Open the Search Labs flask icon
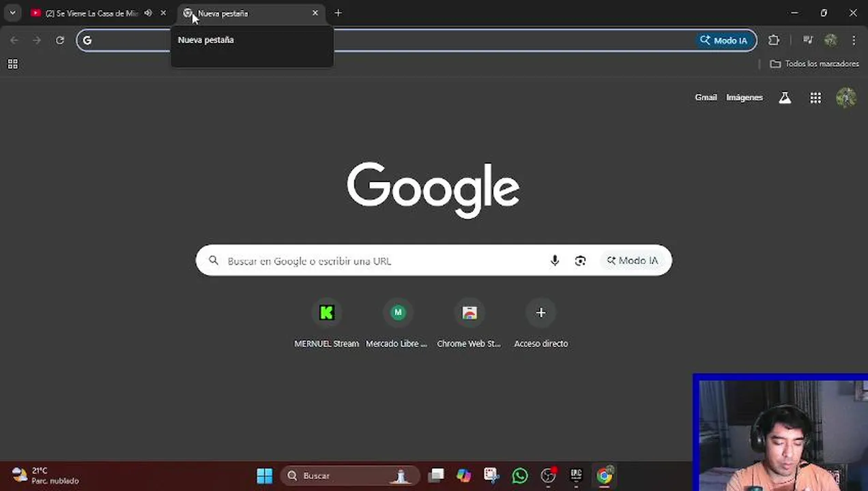The height and width of the screenshot is (491, 868). [x=785, y=98]
